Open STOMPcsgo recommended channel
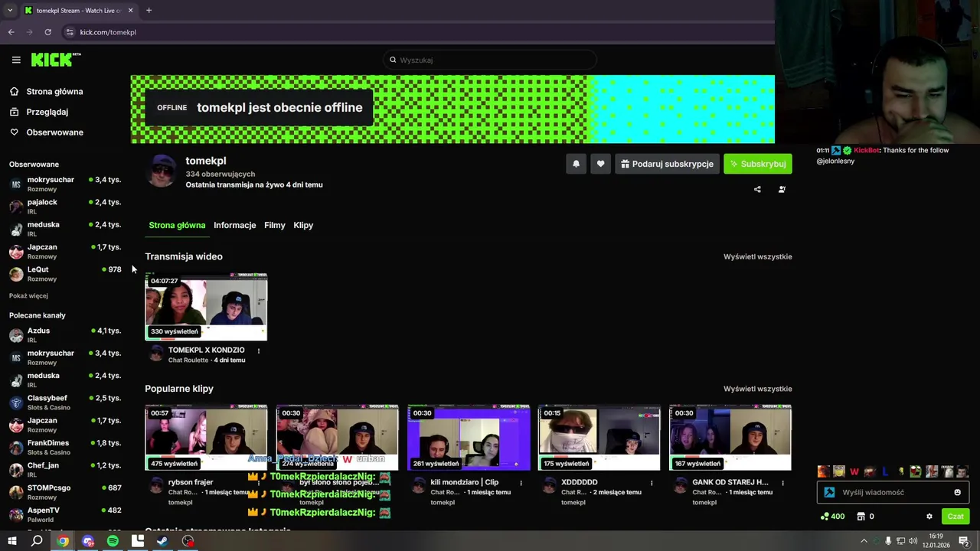The height and width of the screenshot is (551, 980). coord(65,492)
